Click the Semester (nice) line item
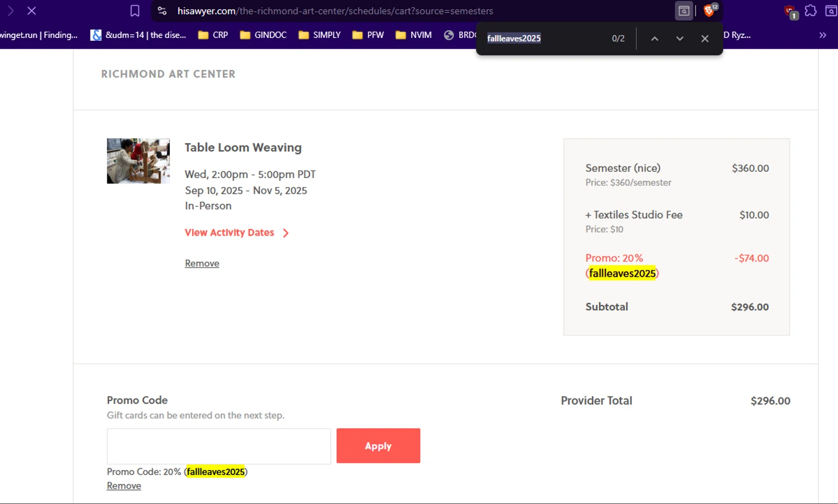The width and height of the screenshot is (838, 504). (623, 168)
